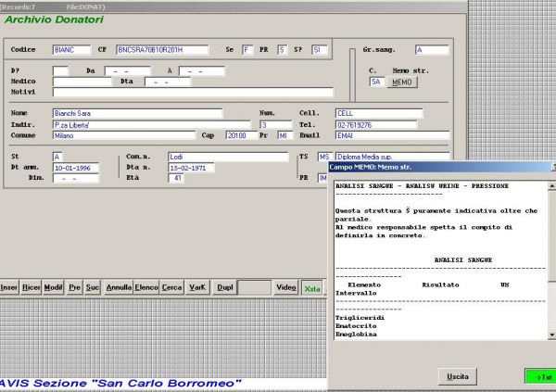This screenshot has width=556, height=392.
Task: Go to previous record with Pre
Action: click(74, 287)
